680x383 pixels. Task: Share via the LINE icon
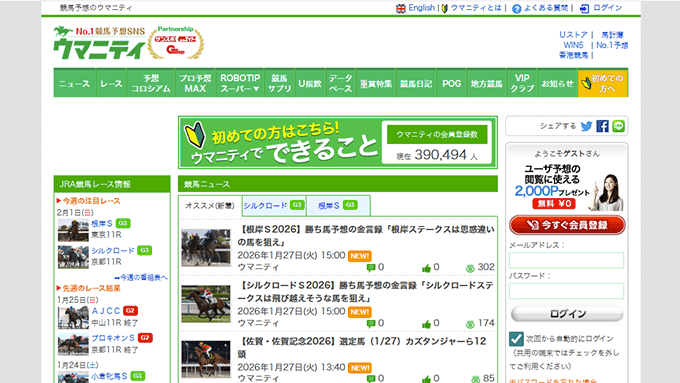click(x=618, y=126)
